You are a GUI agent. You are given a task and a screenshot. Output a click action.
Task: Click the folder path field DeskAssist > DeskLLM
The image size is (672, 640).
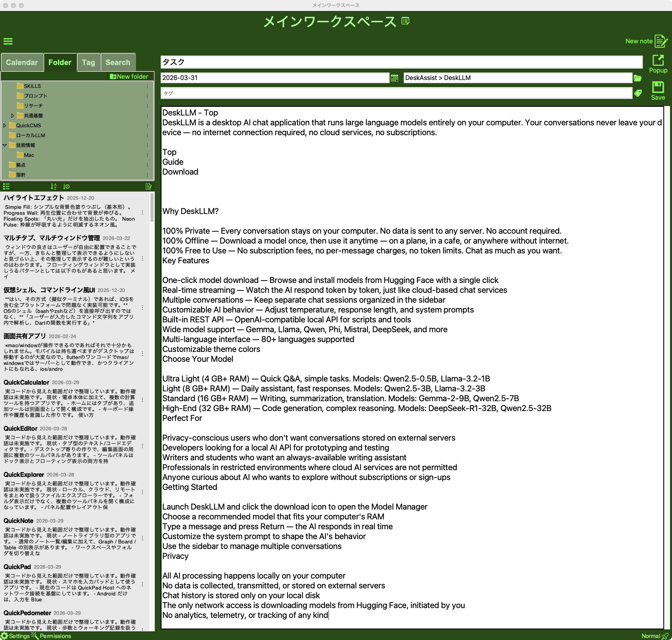point(518,78)
